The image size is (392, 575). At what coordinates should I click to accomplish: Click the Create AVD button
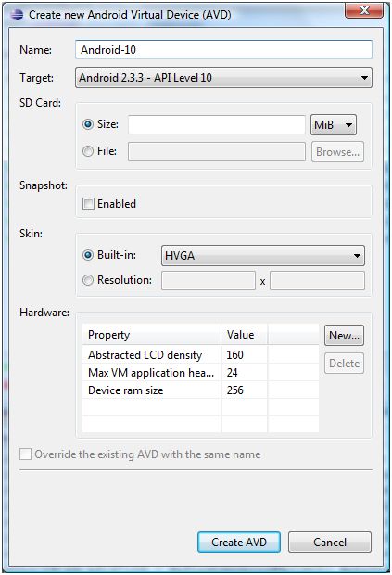point(239,542)
